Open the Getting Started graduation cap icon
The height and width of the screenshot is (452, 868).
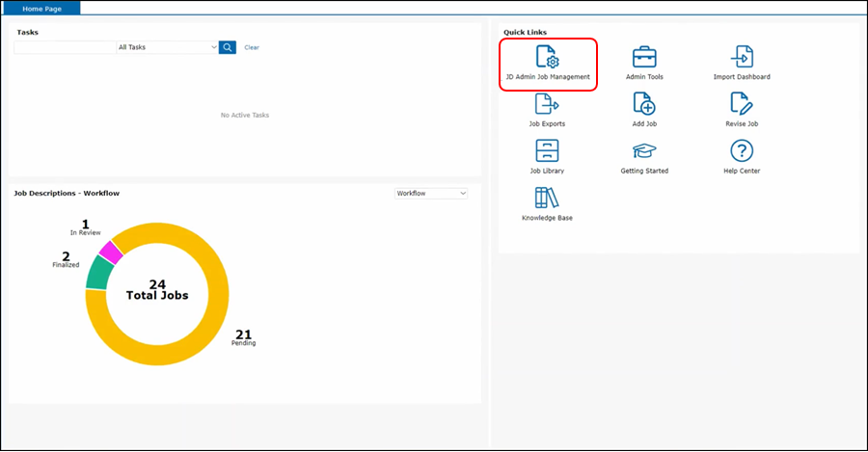coord(644,151)
